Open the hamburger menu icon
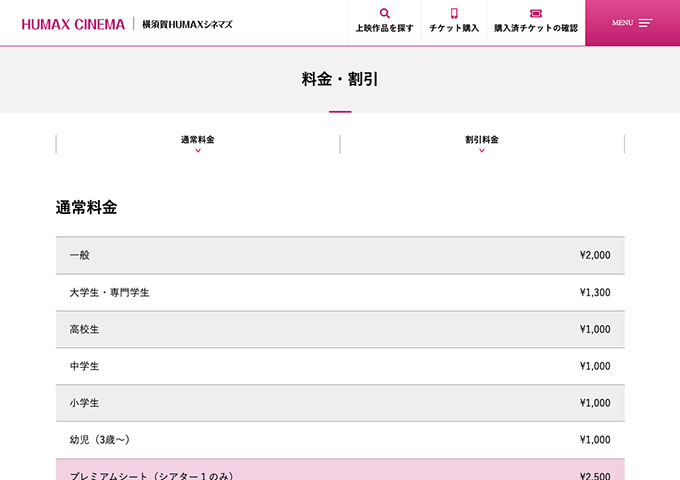 (x=645, y=23)
